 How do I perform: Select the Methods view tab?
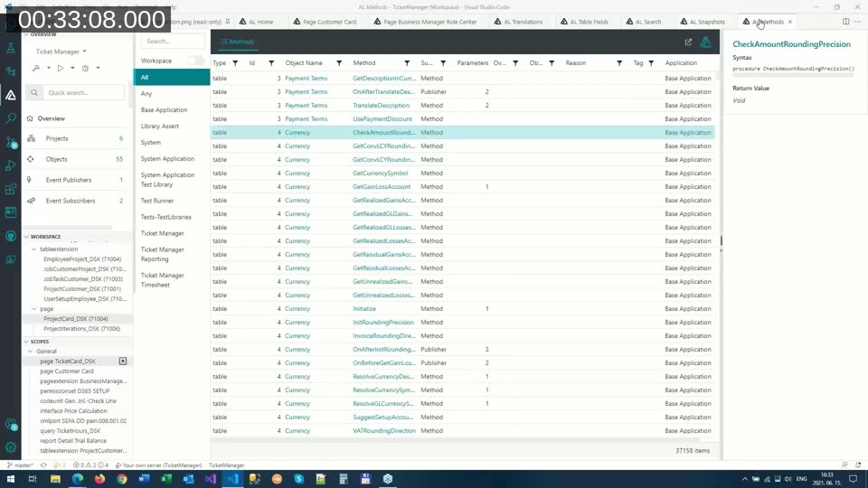tap(238, 42)
